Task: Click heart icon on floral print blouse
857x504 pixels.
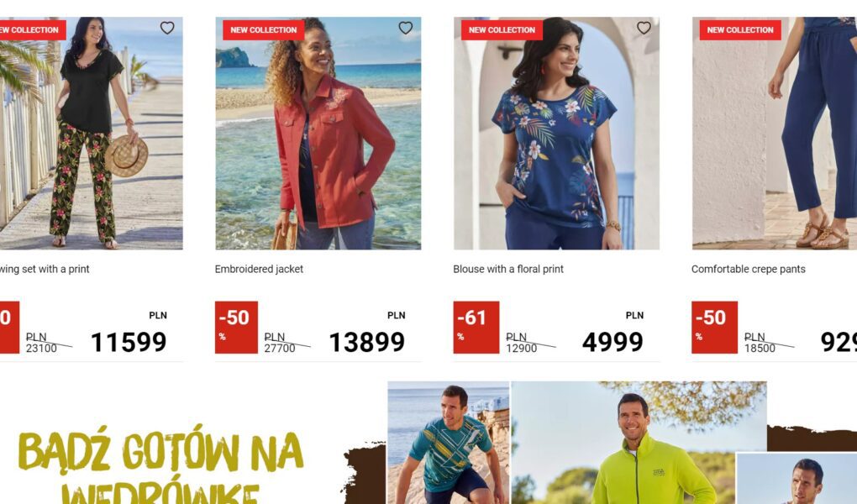Action: coord(644,28)
